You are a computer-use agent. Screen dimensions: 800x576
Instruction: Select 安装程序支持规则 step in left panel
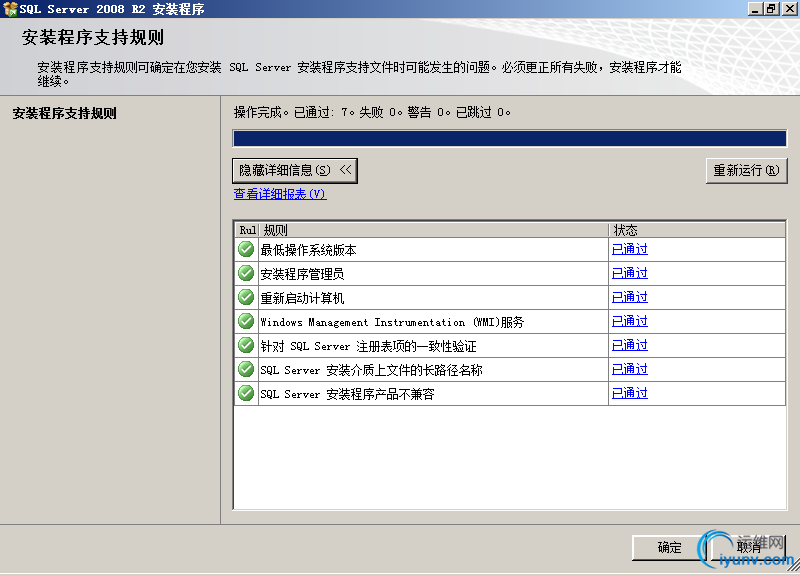pos(65,113)
